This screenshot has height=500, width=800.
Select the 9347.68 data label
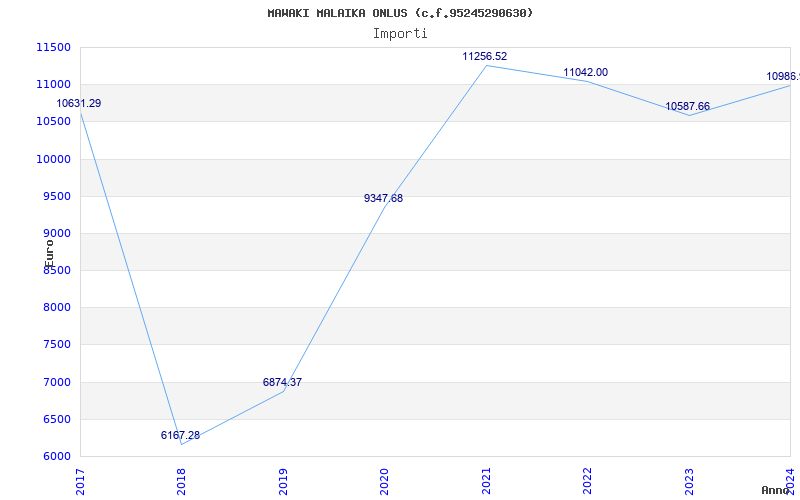coord(383,198)
